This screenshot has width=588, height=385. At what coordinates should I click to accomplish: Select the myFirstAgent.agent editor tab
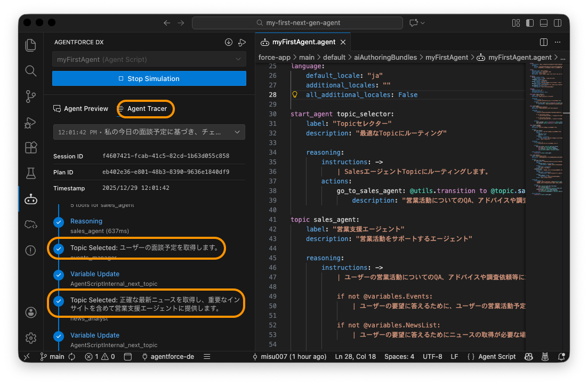click(303, 42)
